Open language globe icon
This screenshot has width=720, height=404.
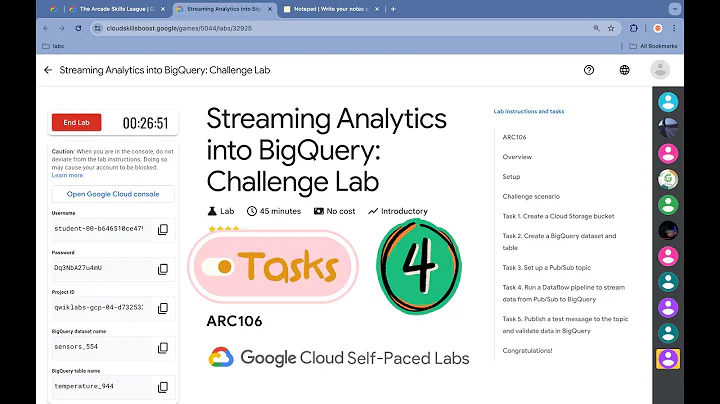(x=624, y=70)
